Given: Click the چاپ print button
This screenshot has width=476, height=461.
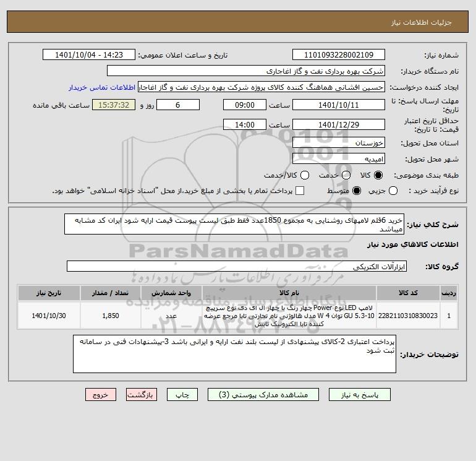Looking at the screenshot, I should point(182,394).
